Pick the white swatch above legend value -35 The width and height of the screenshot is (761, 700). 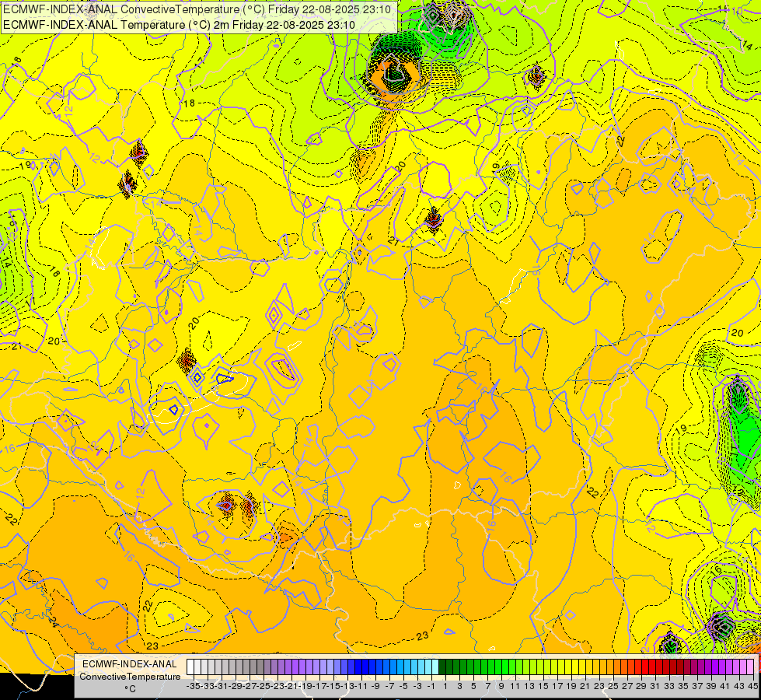coord(190,667)
